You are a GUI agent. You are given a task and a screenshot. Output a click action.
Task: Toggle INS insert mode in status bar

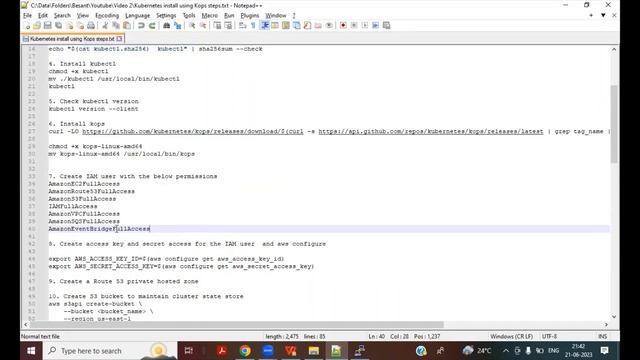click(x=602, y=336)
